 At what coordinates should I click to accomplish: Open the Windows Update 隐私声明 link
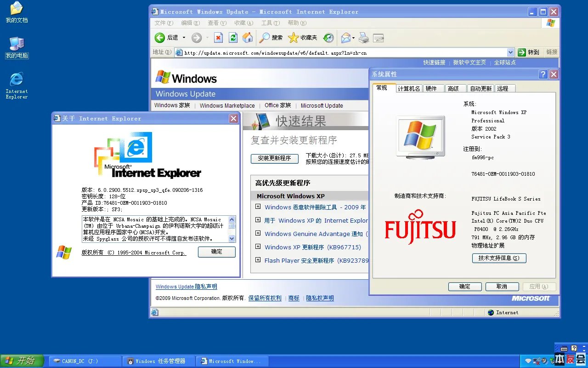186,286
